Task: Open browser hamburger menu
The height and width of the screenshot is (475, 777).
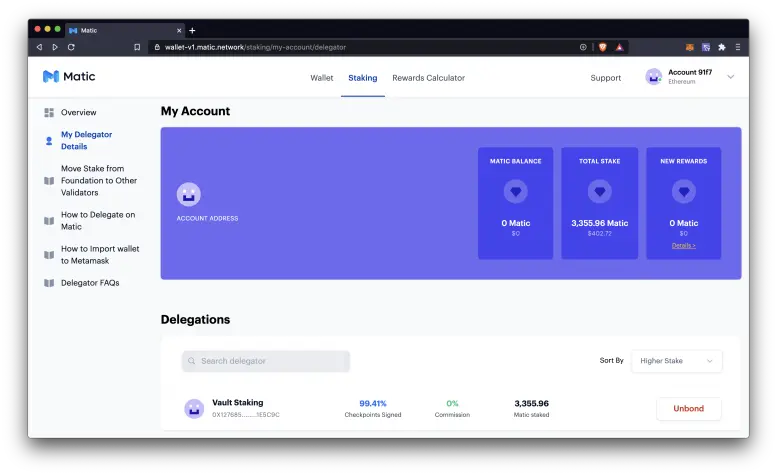Action: pyautogui.click(x=738, y=47)
